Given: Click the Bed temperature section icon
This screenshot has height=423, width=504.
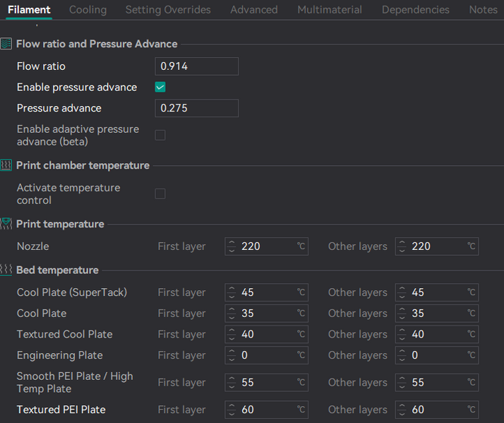Looking at the screenshot, I should coord(6,270).
